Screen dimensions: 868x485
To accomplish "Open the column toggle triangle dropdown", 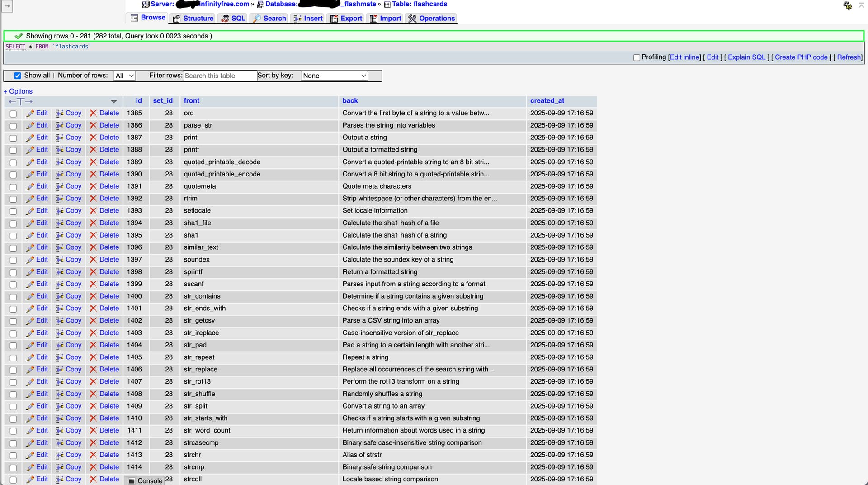I will click(x=114, y=101).
